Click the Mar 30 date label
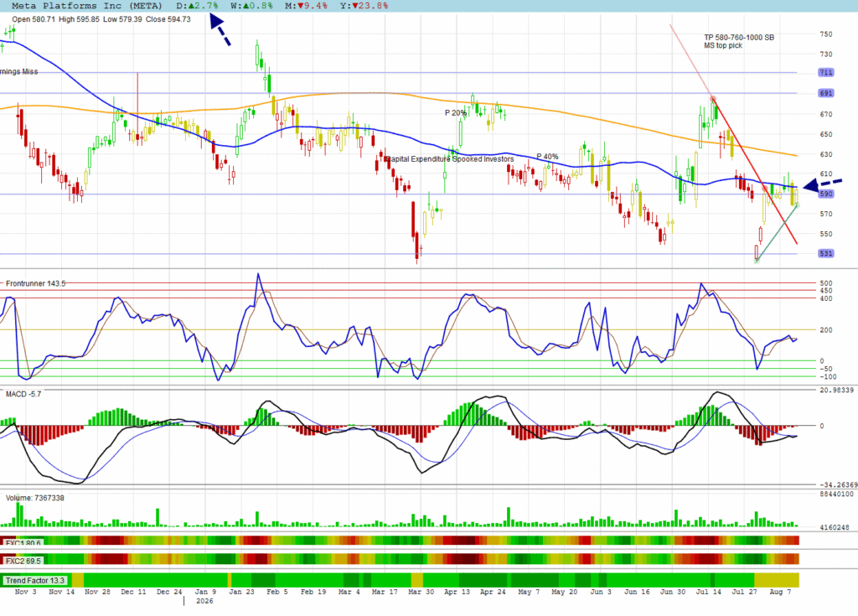This screenshot has width=858, height=616. pos(421,592)
